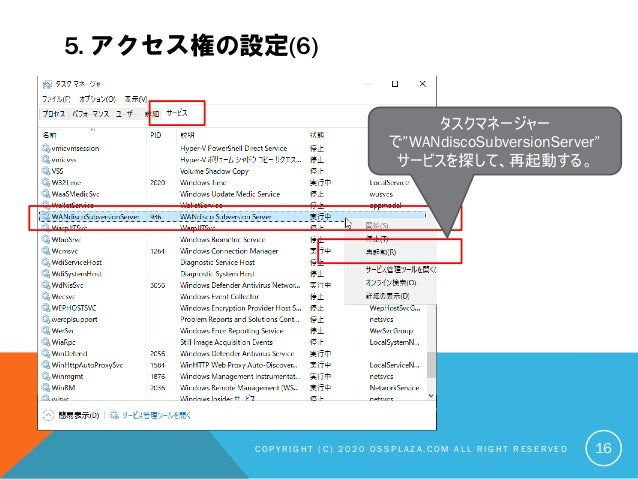Image resolution: width=638 pixels, height=479 pixels.
Task: Choose 停止(T) in the context menu
Action: tap(377, 238)
